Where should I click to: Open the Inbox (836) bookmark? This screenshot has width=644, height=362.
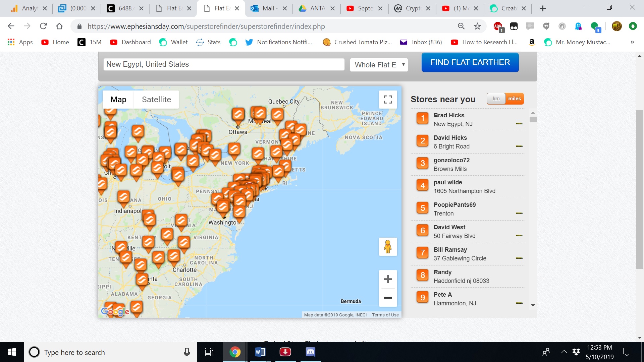point(421,42)
